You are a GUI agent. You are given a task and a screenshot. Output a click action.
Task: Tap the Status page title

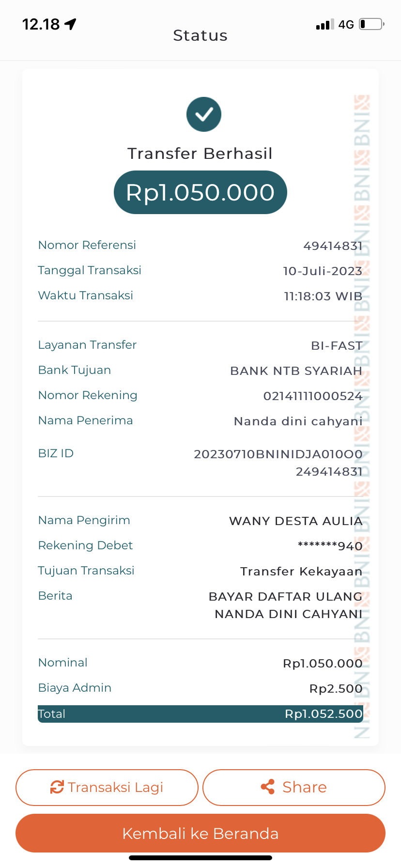pyautogui.click(x=200, y=35)
